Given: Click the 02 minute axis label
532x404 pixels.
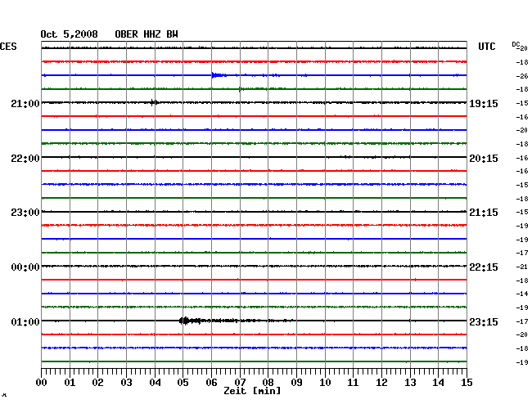Looking at the screenshot, I should click(x=97, y=383).
